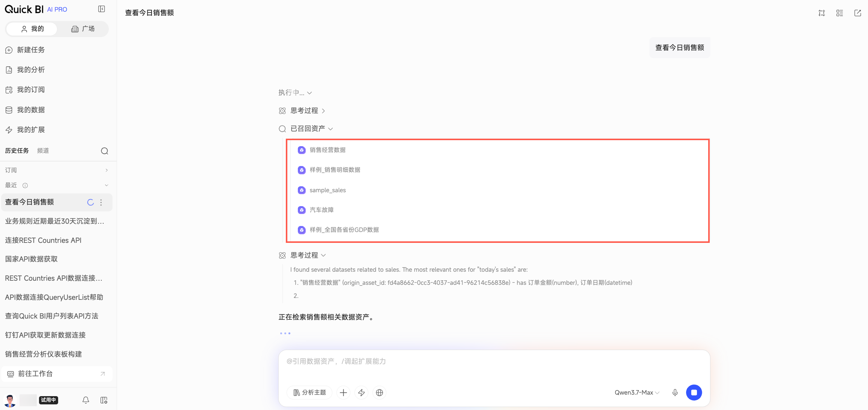Viewport: 868px width, 410px height.
Task: Open more options for 查看今日销售额 task
Action: click(x=101, y=202)
